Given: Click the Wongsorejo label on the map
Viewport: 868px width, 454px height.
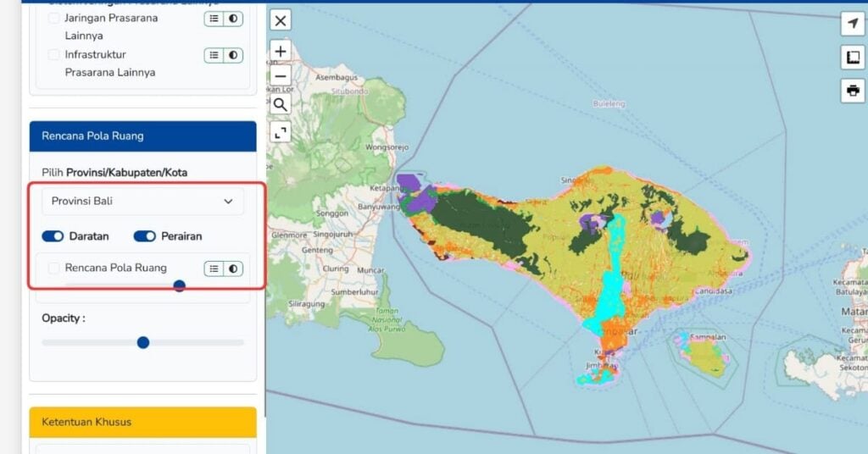Looking at the screenshot, I should point(387,147).
